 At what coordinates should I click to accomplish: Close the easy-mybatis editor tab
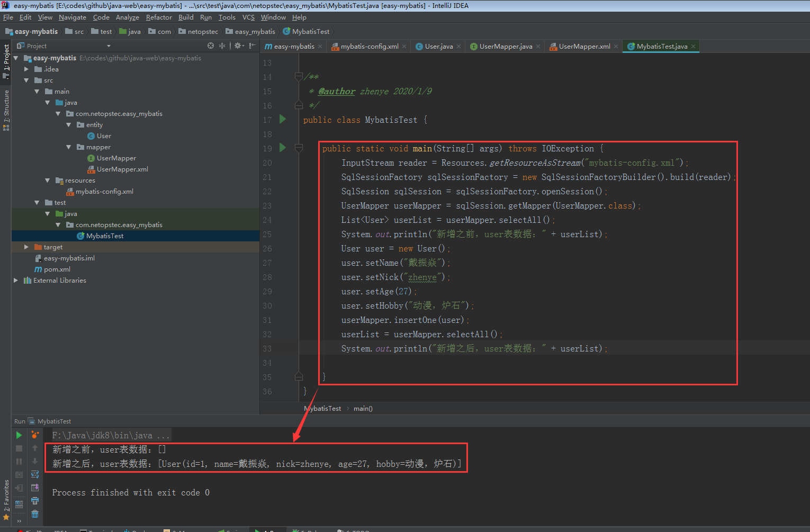click(x=320, y=47)
